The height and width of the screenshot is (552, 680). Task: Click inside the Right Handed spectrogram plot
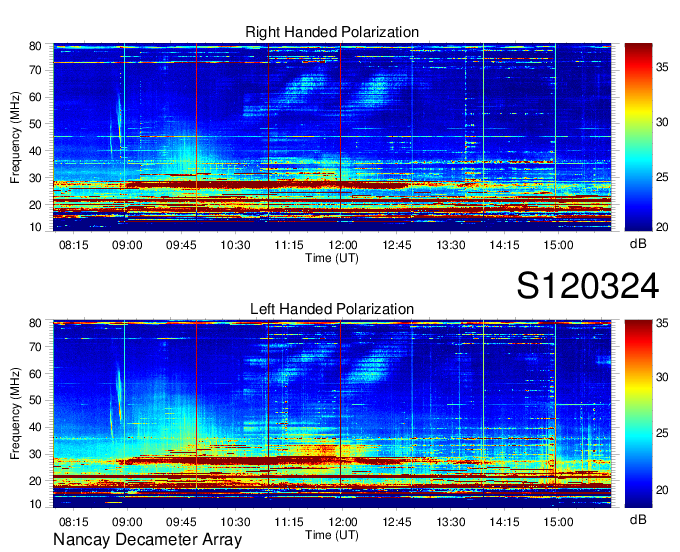pos(332,137)
